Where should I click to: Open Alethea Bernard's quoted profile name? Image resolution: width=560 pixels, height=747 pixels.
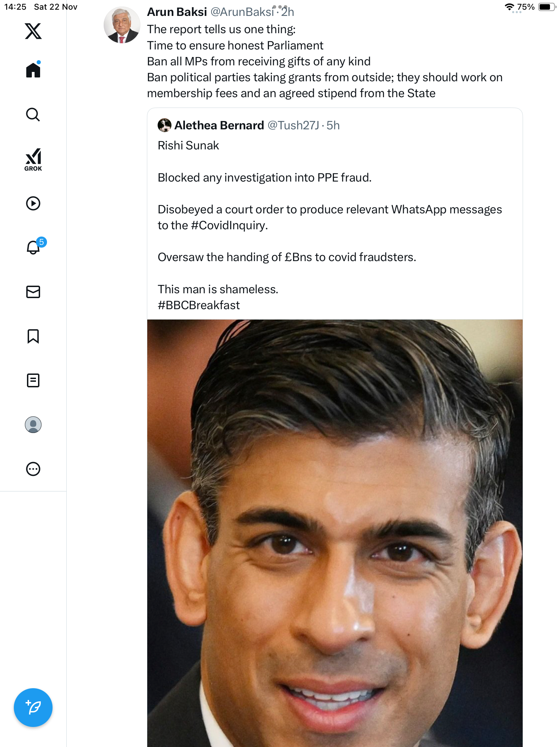pyautogui.click(x=219, y=125)
